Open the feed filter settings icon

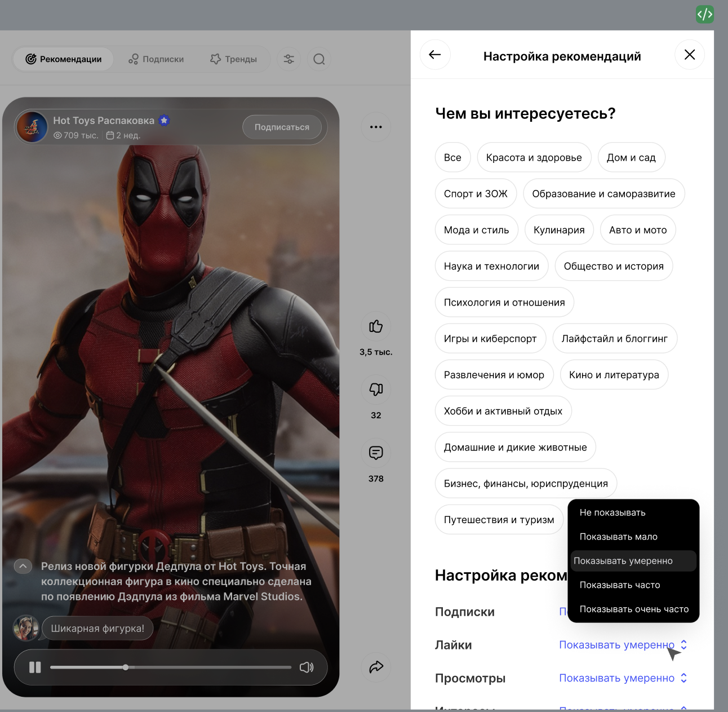pos(289,59)
